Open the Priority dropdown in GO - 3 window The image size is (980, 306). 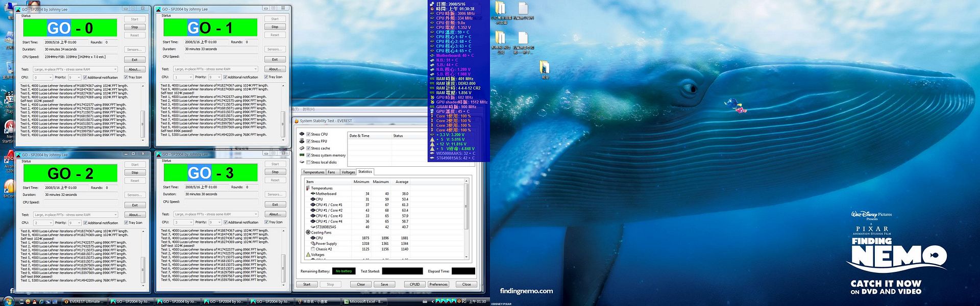(215, 222)
